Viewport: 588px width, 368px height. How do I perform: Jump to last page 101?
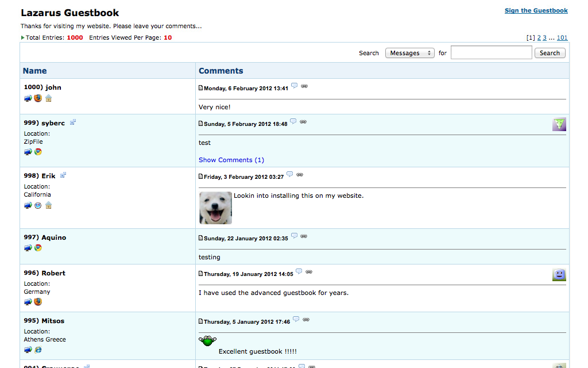562,38
